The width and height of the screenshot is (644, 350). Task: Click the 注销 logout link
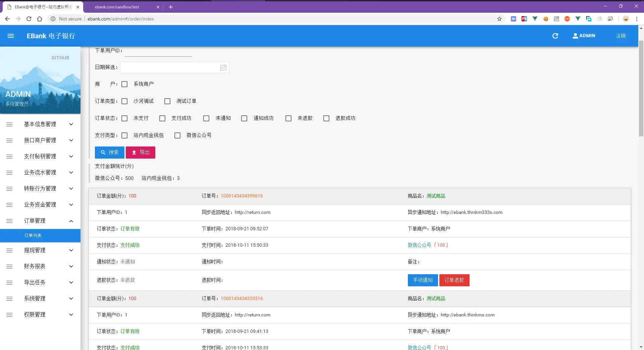[x=621, y=36]
